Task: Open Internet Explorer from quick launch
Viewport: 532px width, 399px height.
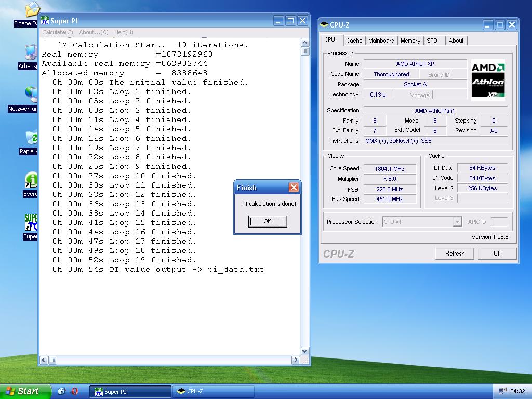Action: 61,391
